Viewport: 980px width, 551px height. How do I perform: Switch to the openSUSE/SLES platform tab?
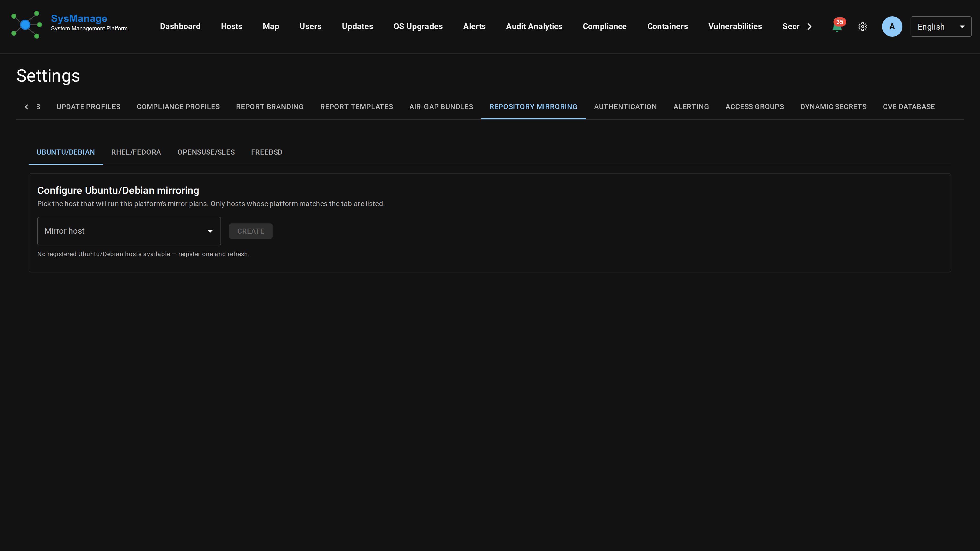tap(206, 152)
